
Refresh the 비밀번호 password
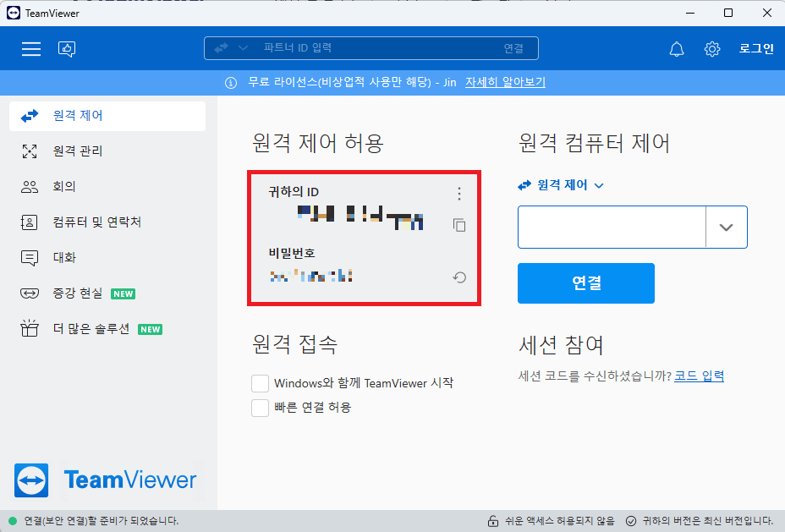(x=459, y=275)
